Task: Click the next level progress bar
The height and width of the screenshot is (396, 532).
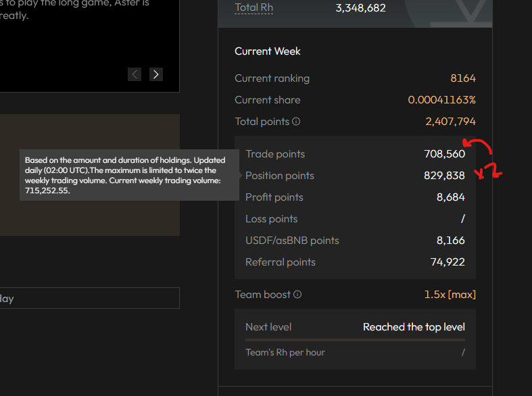Action: (x=356, y=340)
